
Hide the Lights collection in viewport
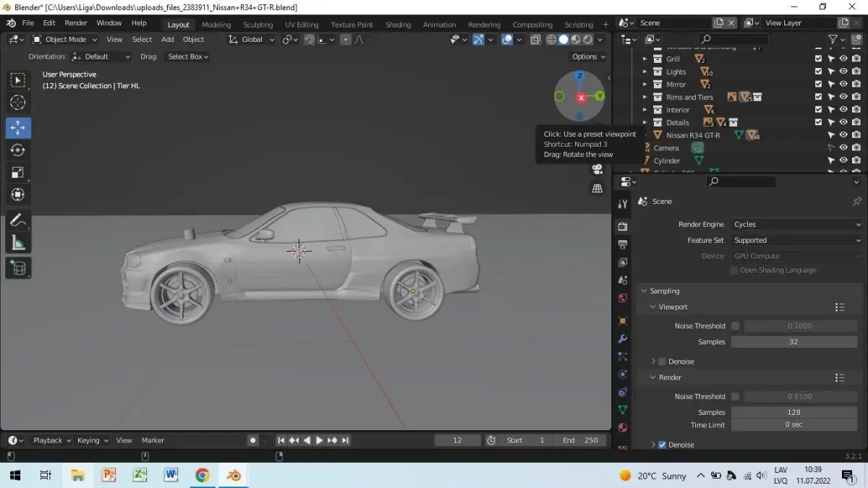(843, 72)
